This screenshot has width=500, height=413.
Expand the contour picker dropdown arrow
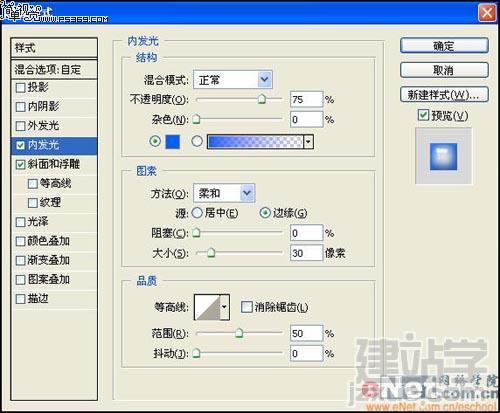tap(225, 307)
